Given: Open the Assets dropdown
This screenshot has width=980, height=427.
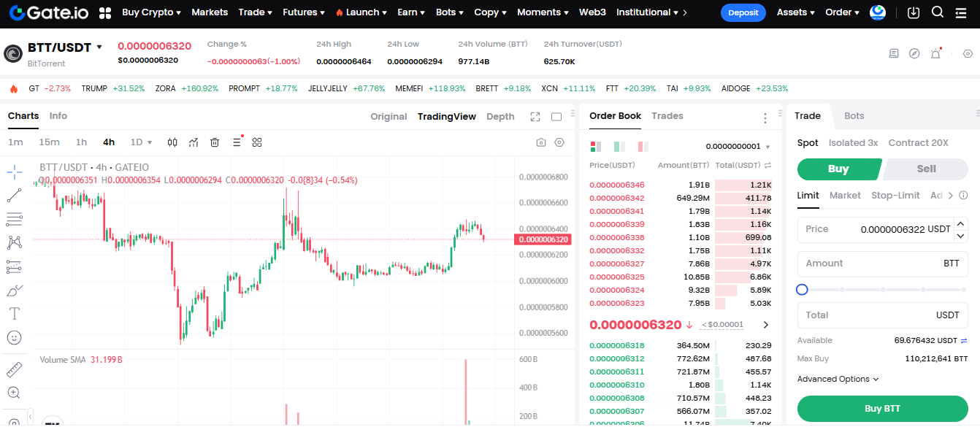Looking at the screenshot, I should (x=796, y=12).
